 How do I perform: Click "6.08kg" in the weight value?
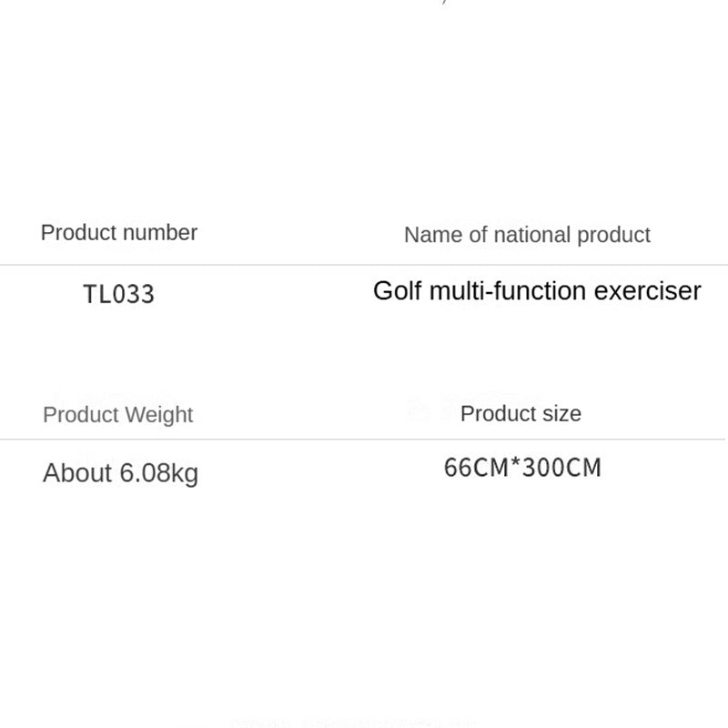click(x=158, y=474)
